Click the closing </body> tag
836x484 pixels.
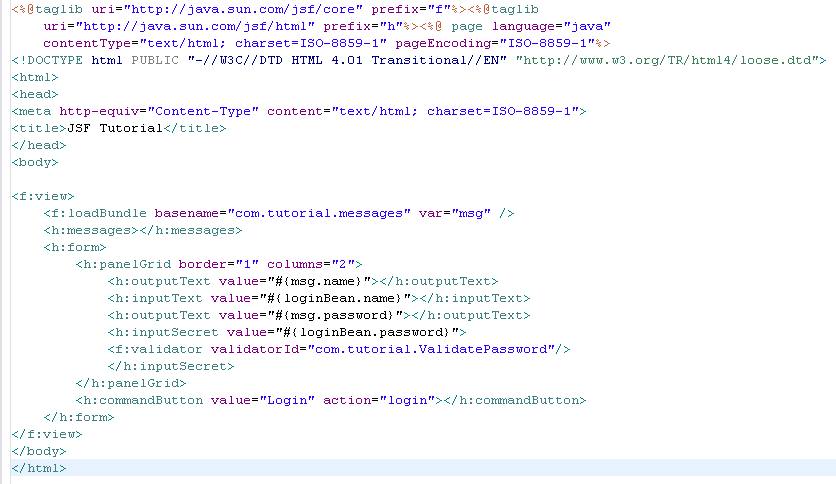click(x=39, y=451)
